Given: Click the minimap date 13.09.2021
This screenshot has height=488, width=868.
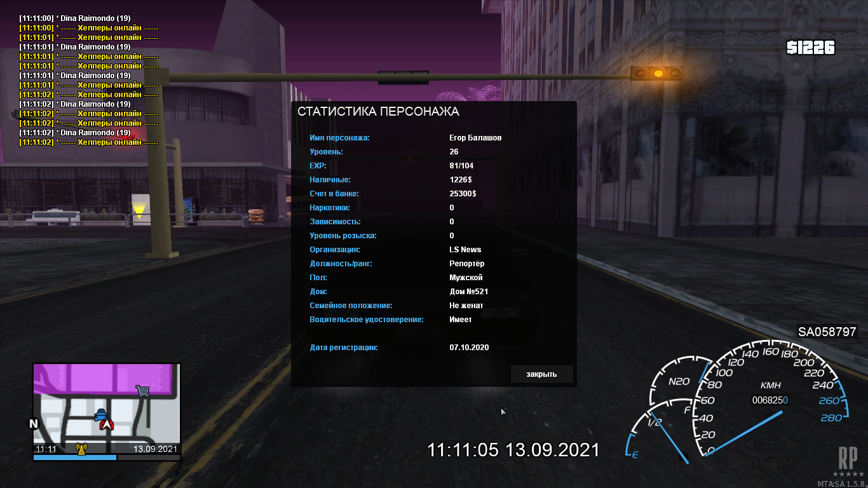Looking at the screenshot, I should click(156, 449).
